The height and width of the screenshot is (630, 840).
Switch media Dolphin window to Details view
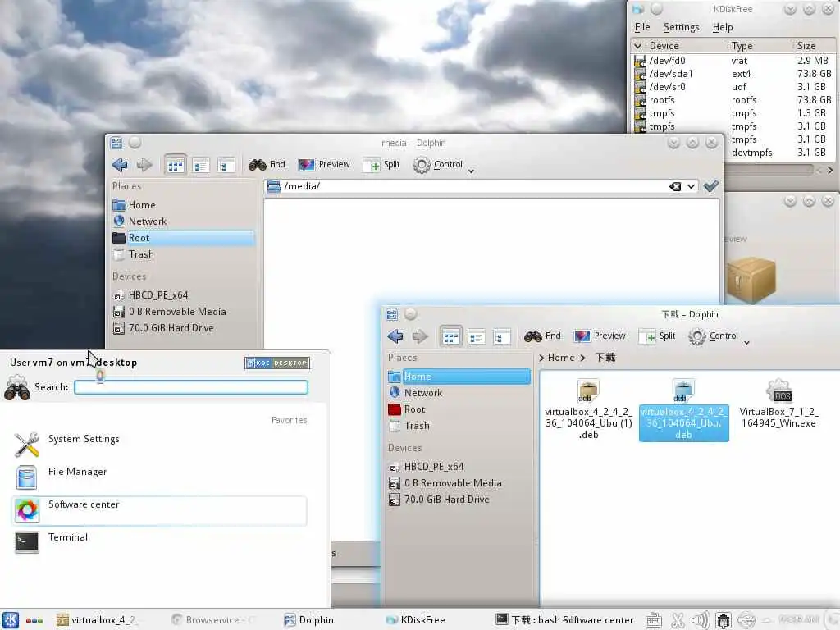pyautogui.click(x=201, y=166)
